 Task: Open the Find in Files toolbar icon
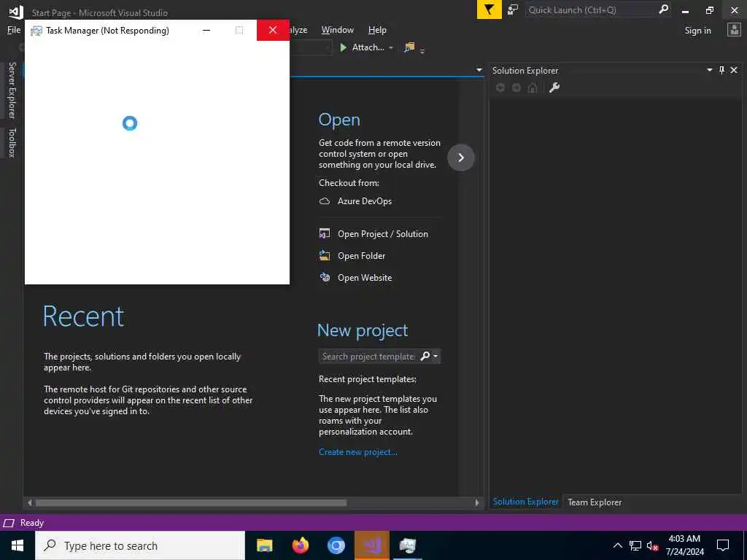click(409, 47)
